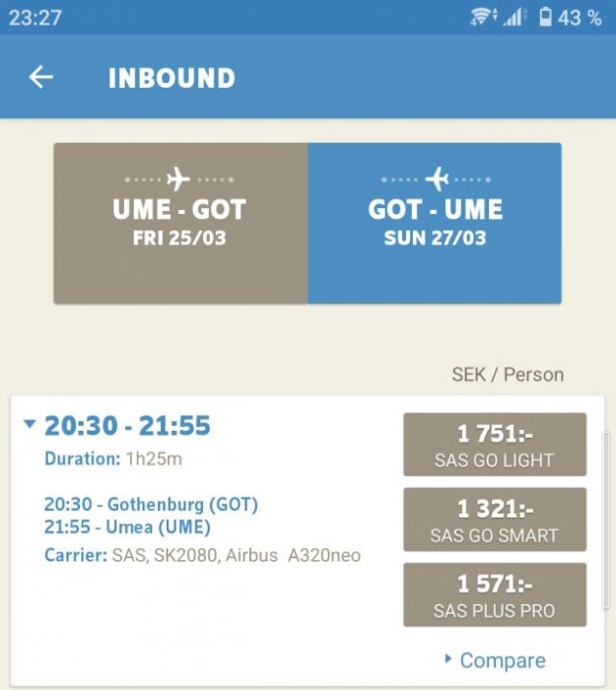Image resolution: width=616 pixels, height=690 pixels.
Task: Expand the Compare fares arrow
Action: point(448,658)
